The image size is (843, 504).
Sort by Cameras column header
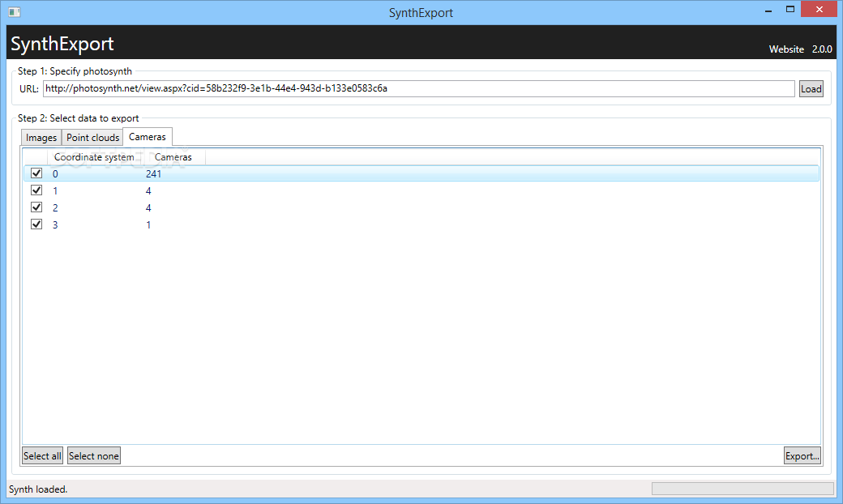173,157
